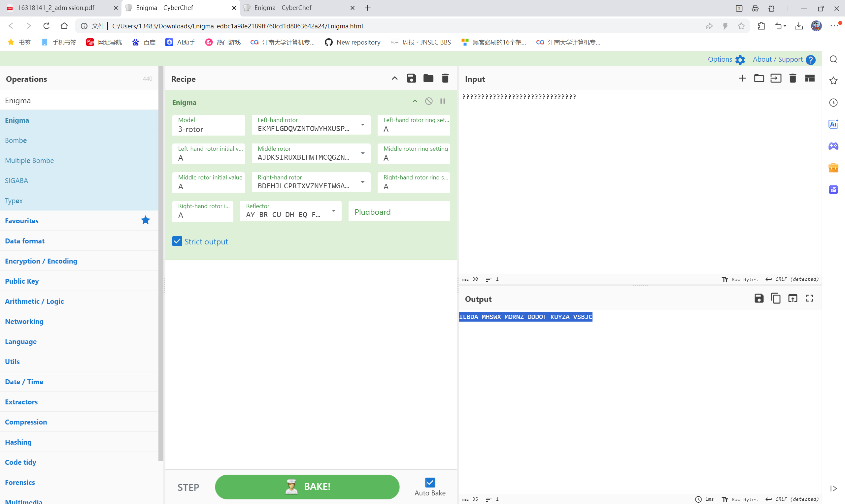This screenshot has width=845, height=504.
Task: Toggle the Auto Bake checkbox
Action: (x=430, y=482)
